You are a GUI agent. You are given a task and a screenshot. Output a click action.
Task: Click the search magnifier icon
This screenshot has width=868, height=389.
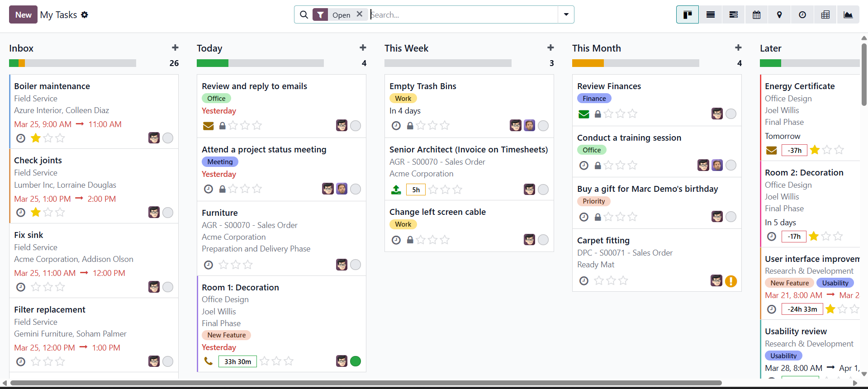304,15
